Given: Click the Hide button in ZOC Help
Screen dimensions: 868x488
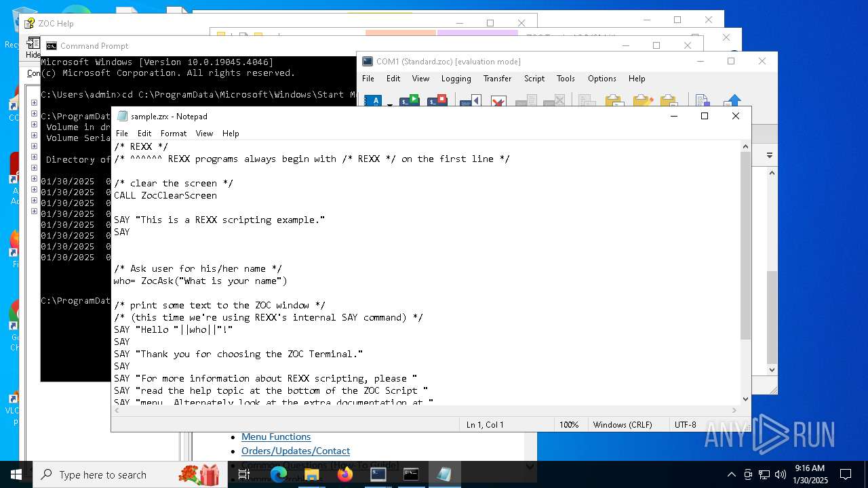Looking at the screenshot, I should (33, 49).
